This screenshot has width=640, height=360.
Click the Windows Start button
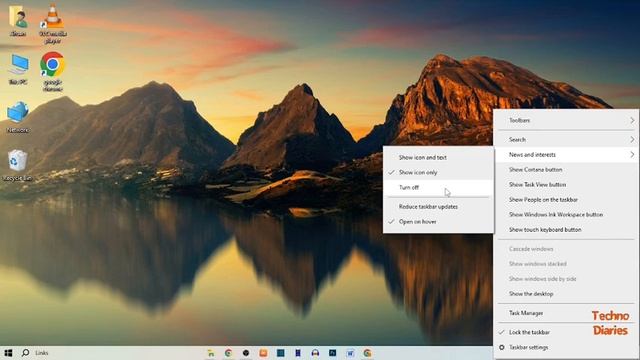pyautogui.click(x=8, y=353)
